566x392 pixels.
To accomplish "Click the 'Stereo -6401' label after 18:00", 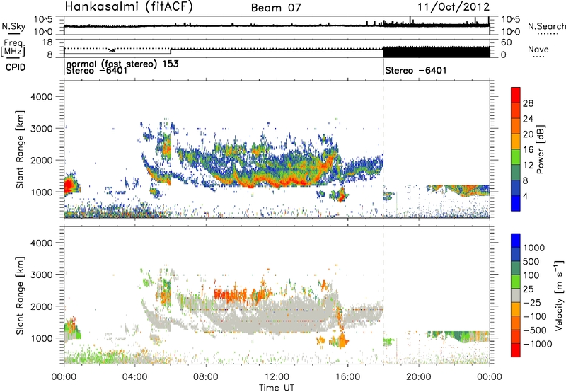I will pos(416,70).
